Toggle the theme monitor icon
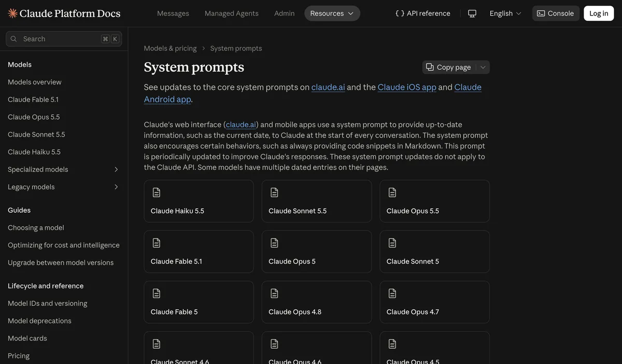Viewport: 622px width, 364px height. click(472, 13)
